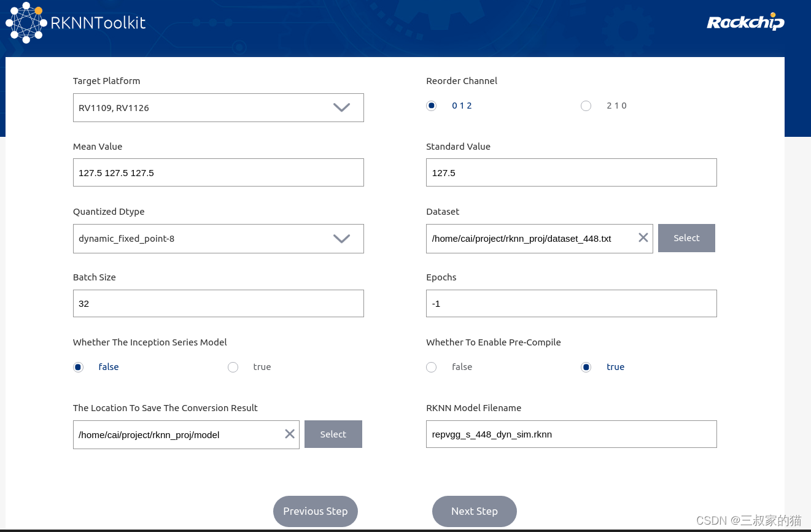
Task: Focus the Epochs input field
Action: click(572, 303)
